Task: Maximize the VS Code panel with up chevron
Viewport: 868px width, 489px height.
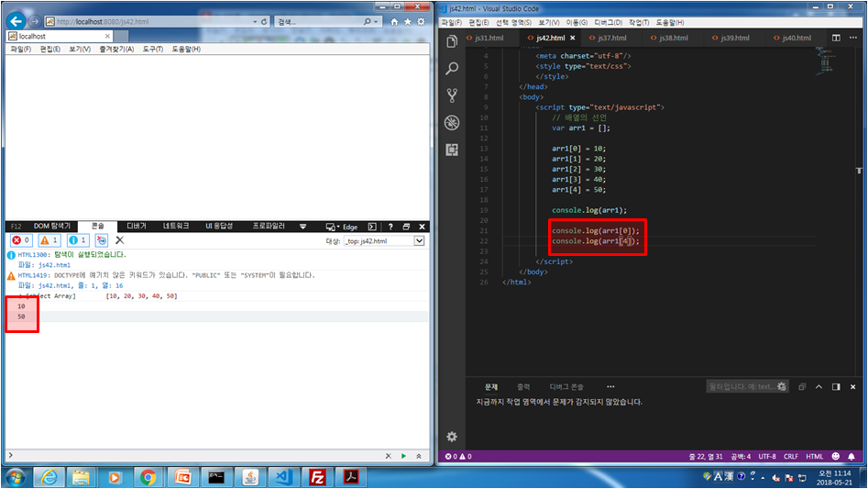Action: [819, 386]
